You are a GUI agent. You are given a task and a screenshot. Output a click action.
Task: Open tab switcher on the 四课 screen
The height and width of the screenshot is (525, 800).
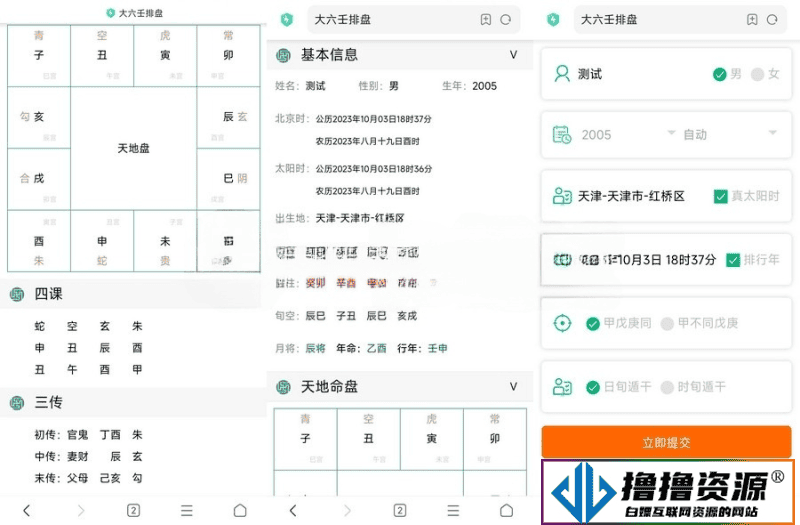(133, 510)
